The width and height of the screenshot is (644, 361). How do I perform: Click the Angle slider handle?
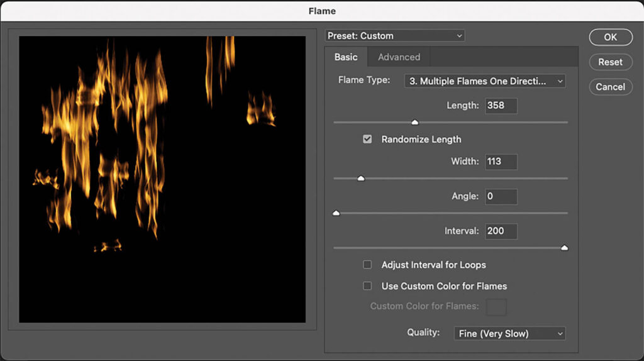pos(336,213)
